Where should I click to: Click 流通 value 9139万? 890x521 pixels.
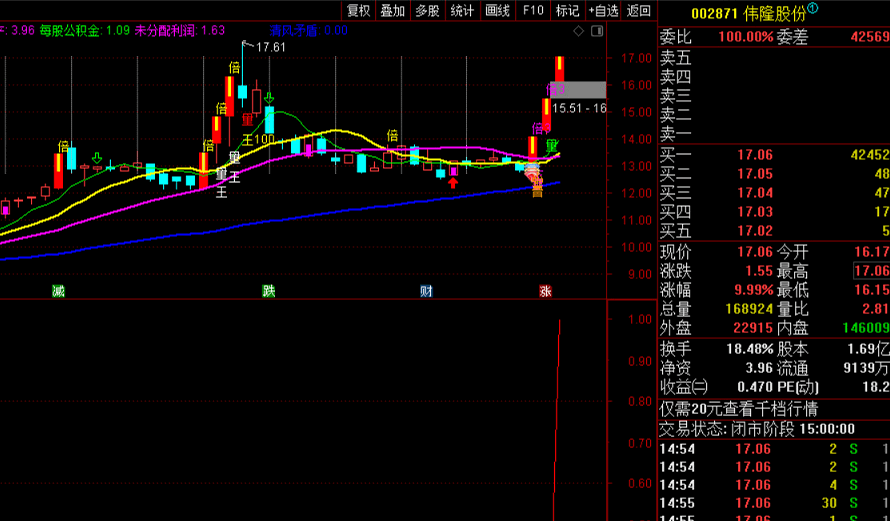coord(866,368)
